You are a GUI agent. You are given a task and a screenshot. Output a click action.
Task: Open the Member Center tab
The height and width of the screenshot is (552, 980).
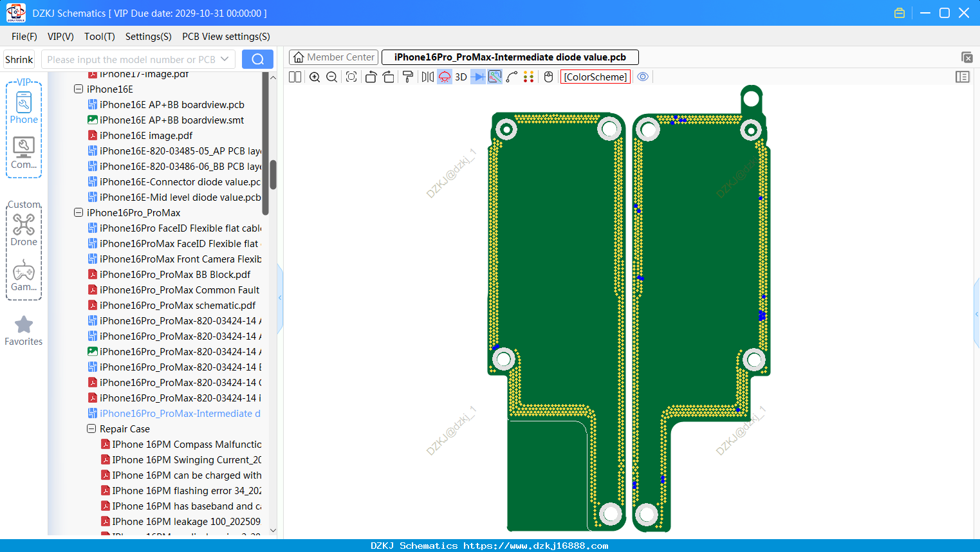pos(333,57)
